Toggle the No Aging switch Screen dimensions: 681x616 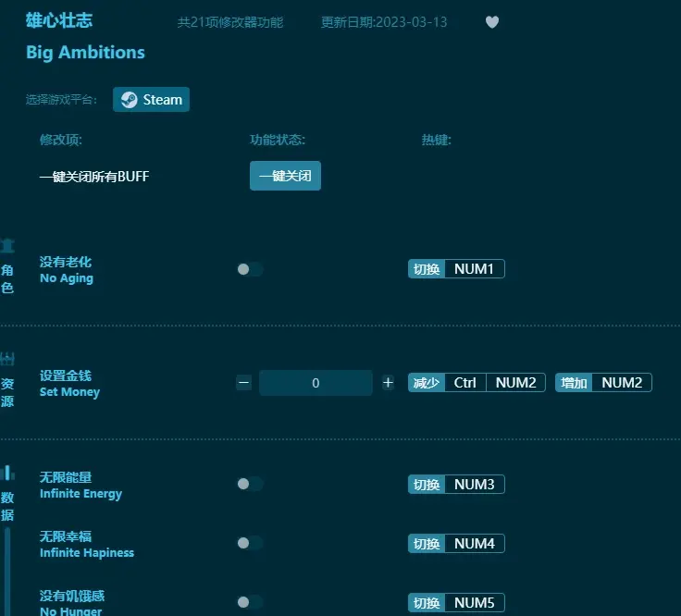[x=250, y=269]
